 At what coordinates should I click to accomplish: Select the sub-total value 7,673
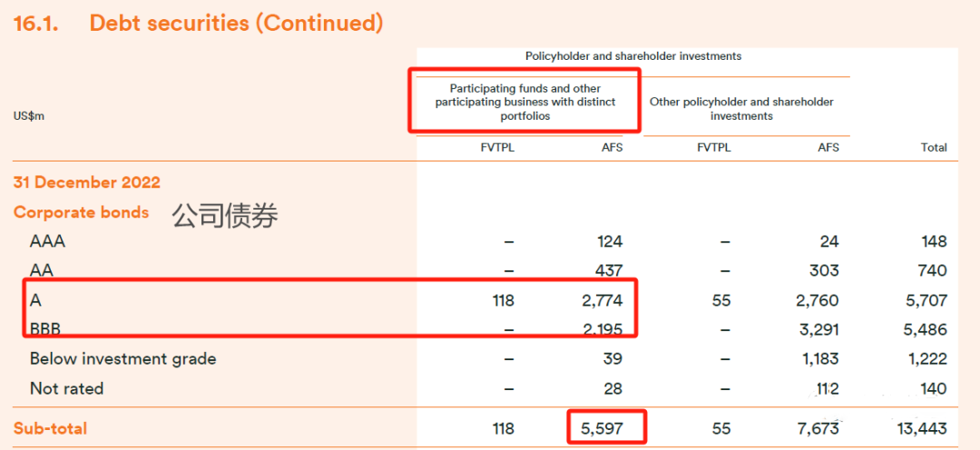pos(816,428)
